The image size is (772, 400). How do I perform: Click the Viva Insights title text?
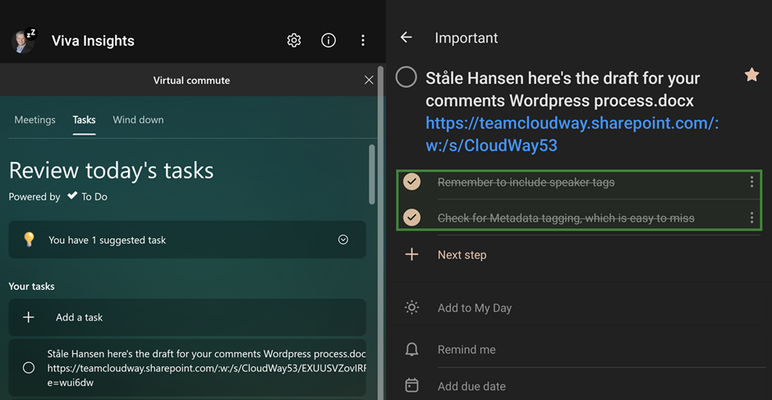[x=93, y=40]
